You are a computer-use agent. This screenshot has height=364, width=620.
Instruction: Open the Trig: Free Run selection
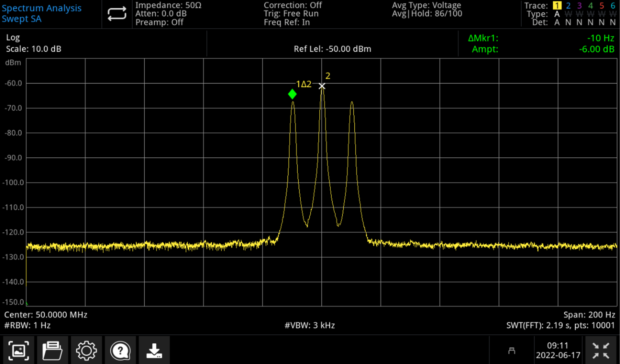(291, 14)
